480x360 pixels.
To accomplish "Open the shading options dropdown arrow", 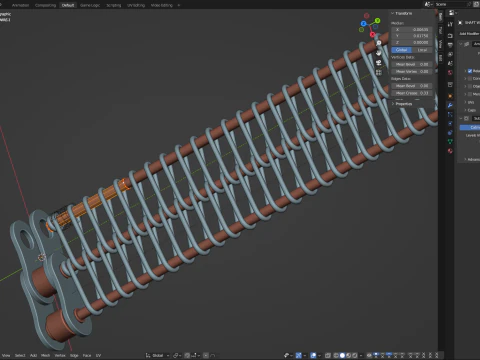I will point(361,355).
